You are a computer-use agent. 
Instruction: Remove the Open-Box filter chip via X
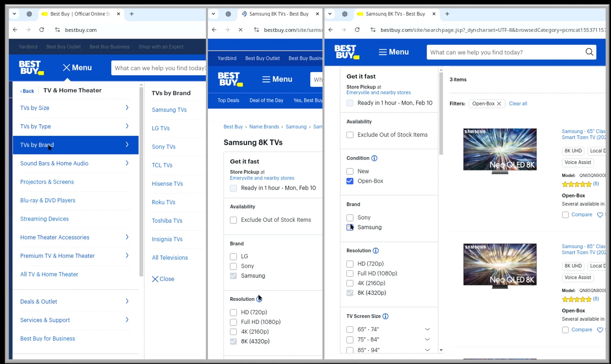click(x=499, y=104)
